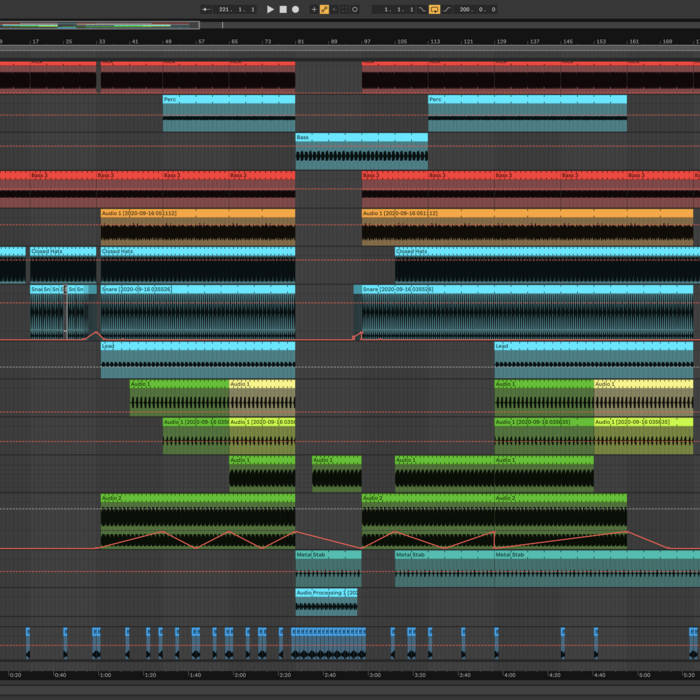Click the Stop button in transport

click(282, 9)
